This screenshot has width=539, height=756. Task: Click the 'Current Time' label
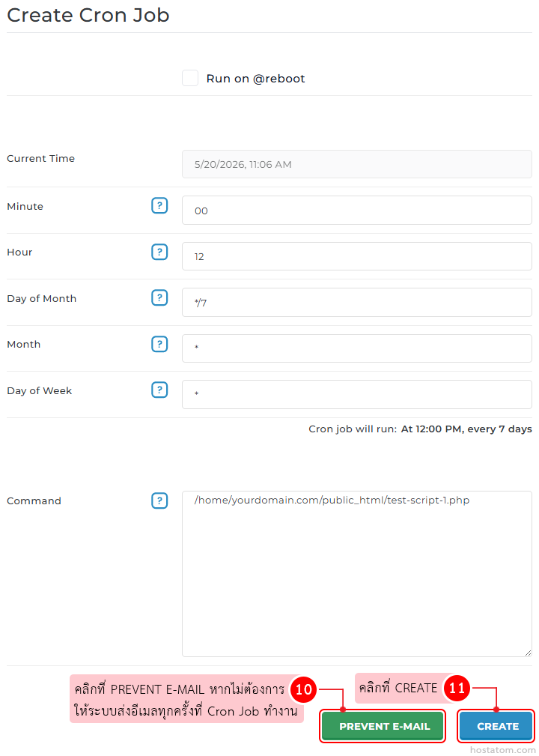41,159
